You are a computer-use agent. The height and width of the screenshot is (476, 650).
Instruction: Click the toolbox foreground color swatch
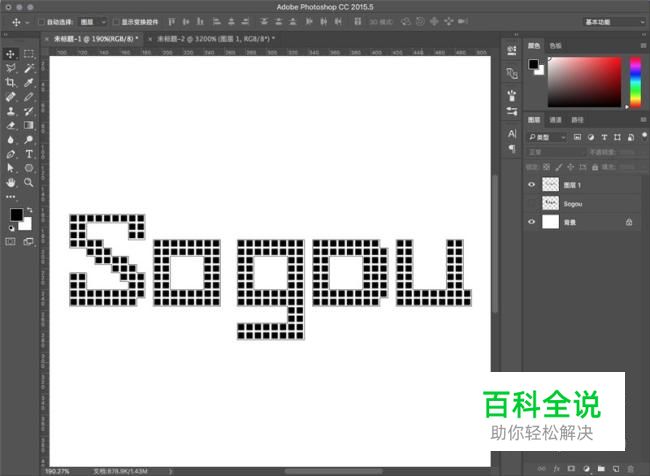click(x=17, y=215)
